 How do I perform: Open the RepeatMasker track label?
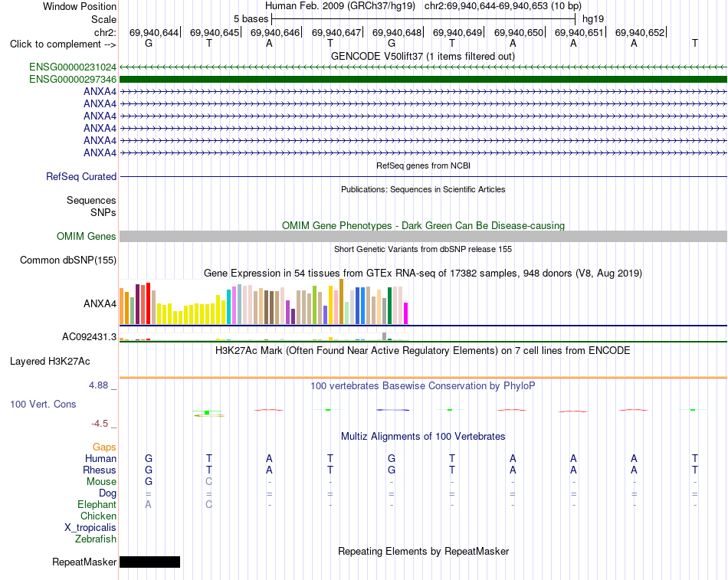[x=84, y=562]
